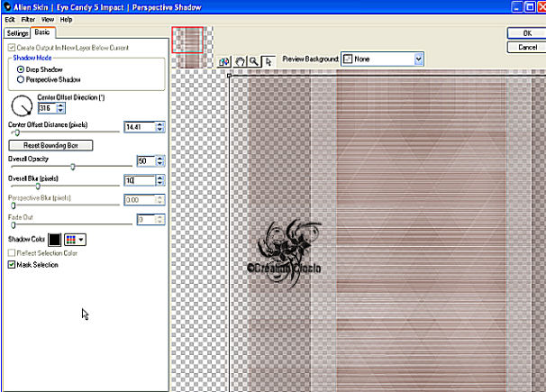Click the Center Offset Direction value field
Screen dimensions: 546x392
tap(48, 108)
